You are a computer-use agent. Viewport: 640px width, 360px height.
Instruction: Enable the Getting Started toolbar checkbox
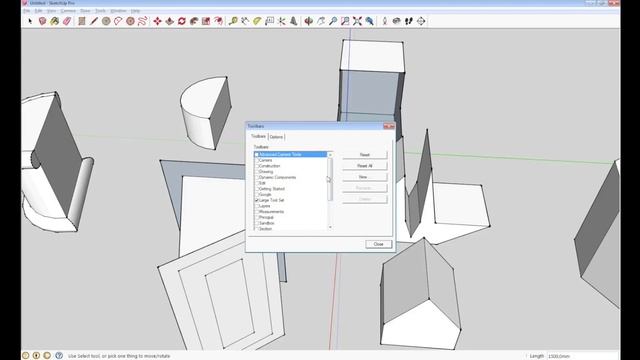(x=257, y=189)
